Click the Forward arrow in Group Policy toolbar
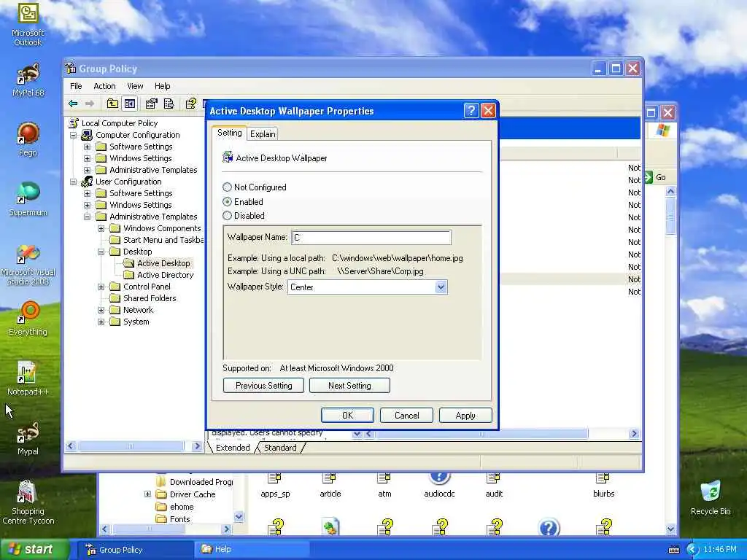This screenshot has width=747, height=560. click(x=89, y=104)
